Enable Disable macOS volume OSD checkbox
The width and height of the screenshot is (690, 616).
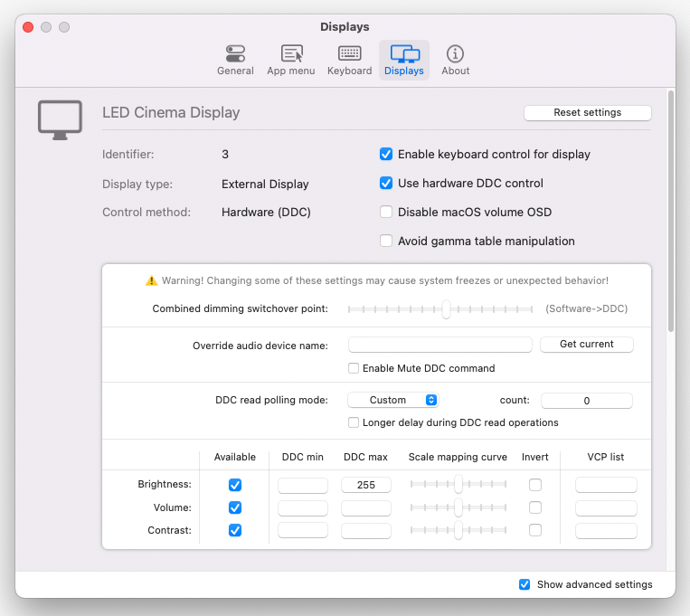click(x=386, y=213)
